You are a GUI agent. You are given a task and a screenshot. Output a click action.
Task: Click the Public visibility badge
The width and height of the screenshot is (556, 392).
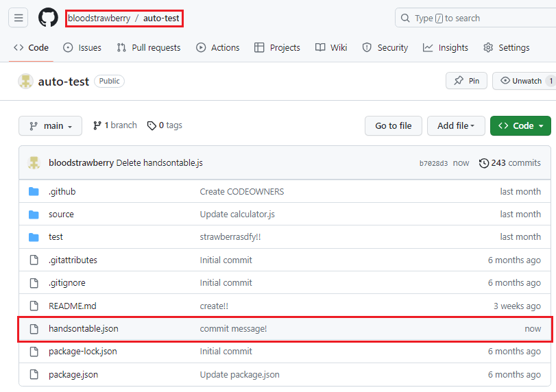coord(109,81)
